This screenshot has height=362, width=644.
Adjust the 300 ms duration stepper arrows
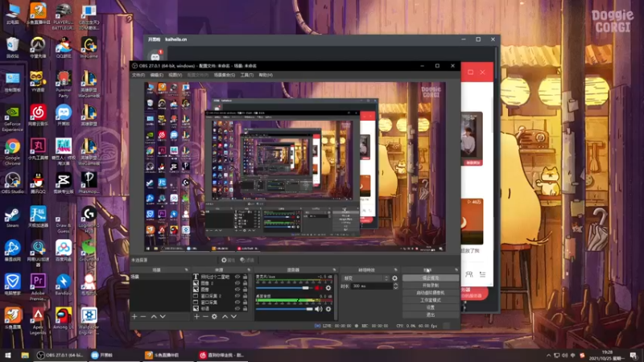[395, 286]
